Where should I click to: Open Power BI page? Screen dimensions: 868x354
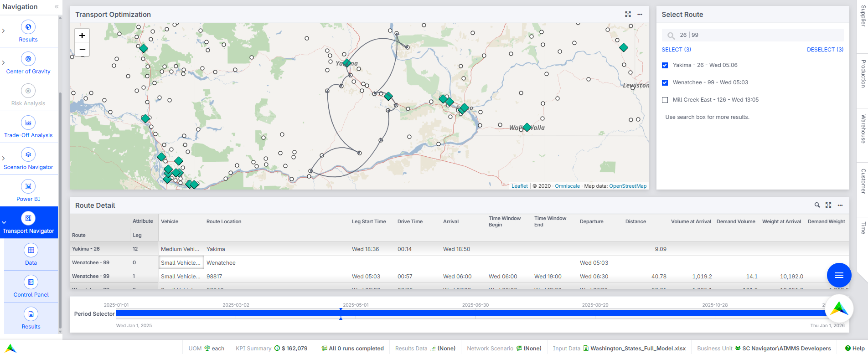click(28, 191)
